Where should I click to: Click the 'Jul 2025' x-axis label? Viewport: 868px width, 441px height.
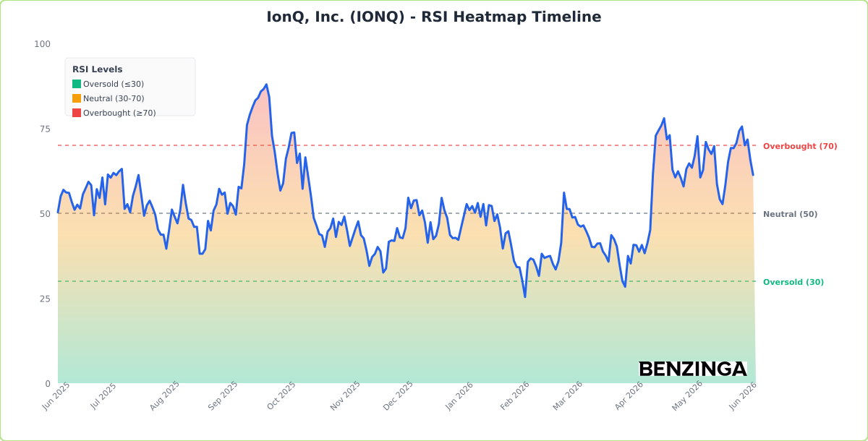tap(103, 396)
